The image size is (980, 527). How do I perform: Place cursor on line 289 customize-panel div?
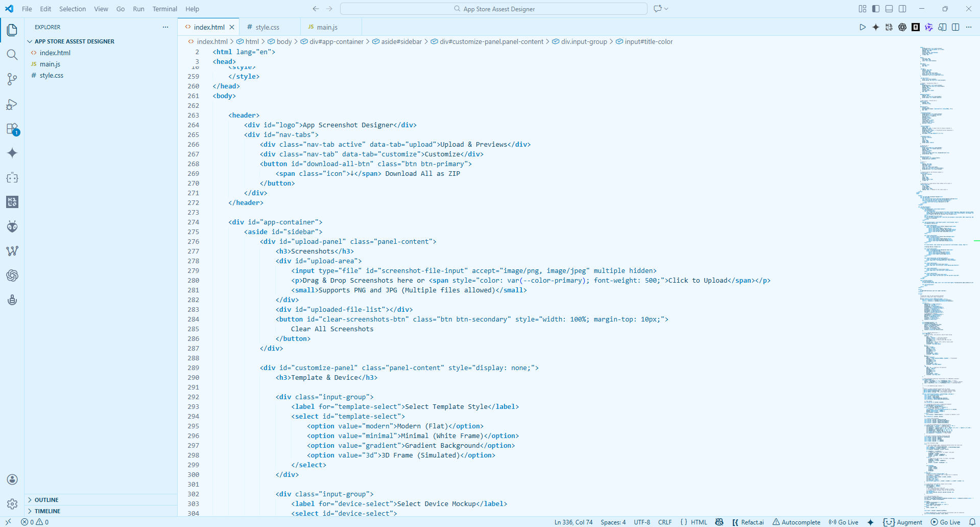tap(399, 368)
